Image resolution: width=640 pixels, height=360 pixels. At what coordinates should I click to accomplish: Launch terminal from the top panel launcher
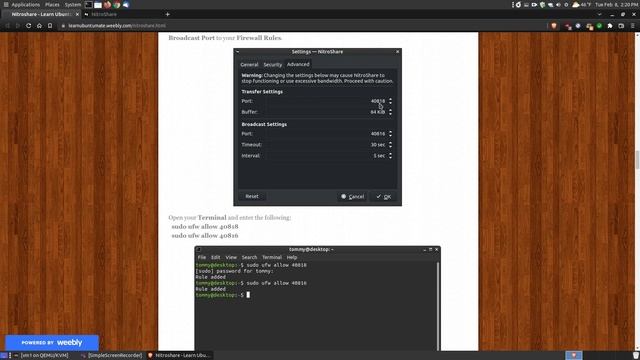pos(89,4)
